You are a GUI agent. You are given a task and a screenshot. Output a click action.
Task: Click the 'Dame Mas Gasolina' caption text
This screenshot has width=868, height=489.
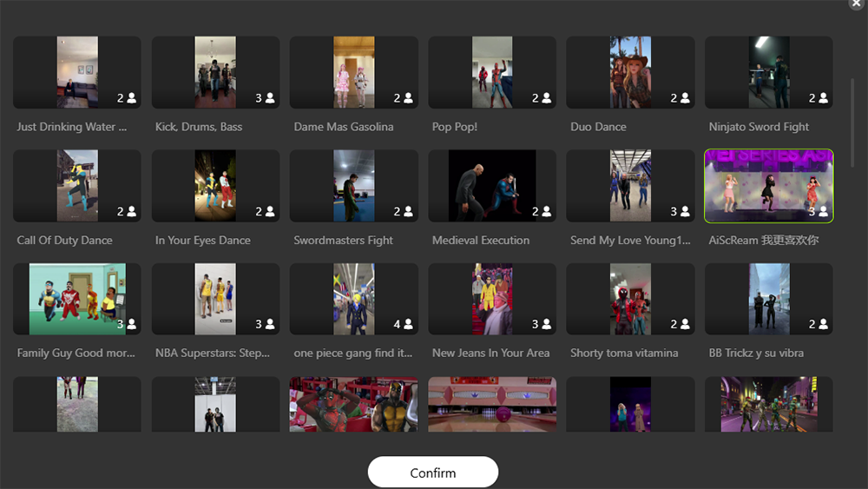(x=344, y=127)
